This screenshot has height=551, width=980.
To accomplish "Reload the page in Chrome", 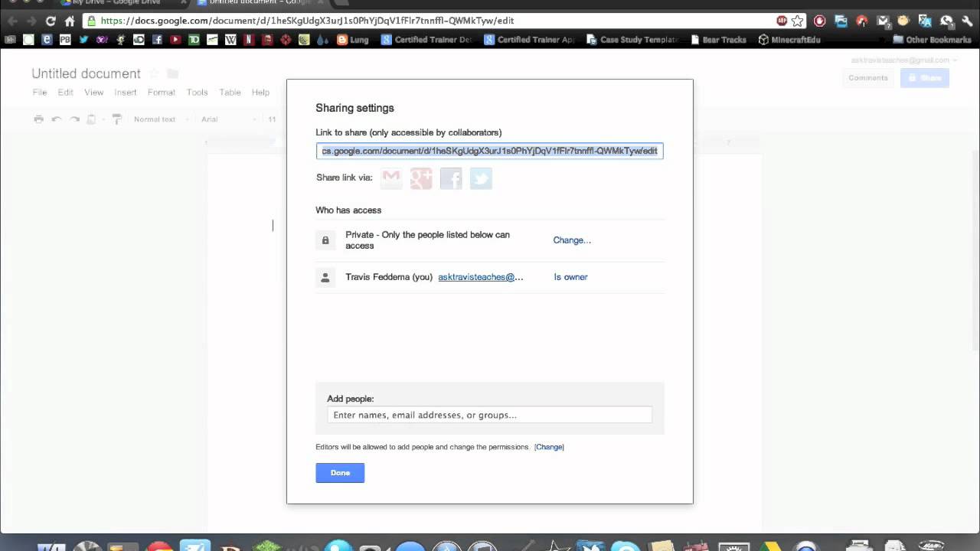I will (x=51, y=21).
